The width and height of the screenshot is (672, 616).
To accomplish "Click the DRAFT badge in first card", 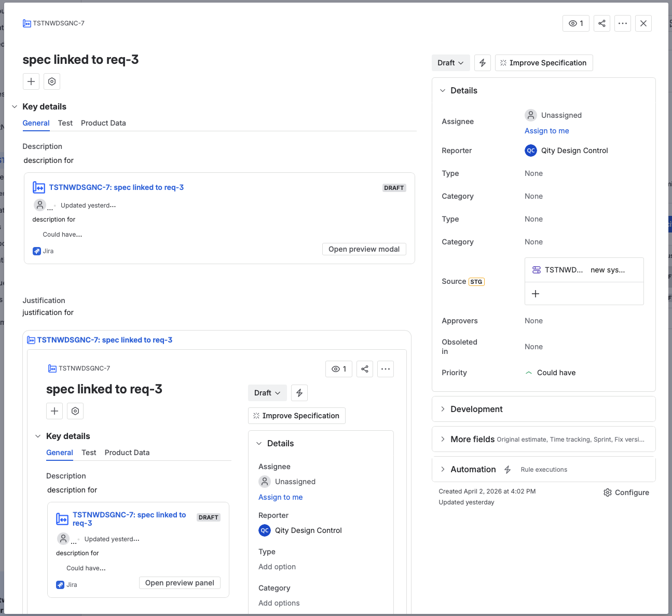I will click(394, 188).
